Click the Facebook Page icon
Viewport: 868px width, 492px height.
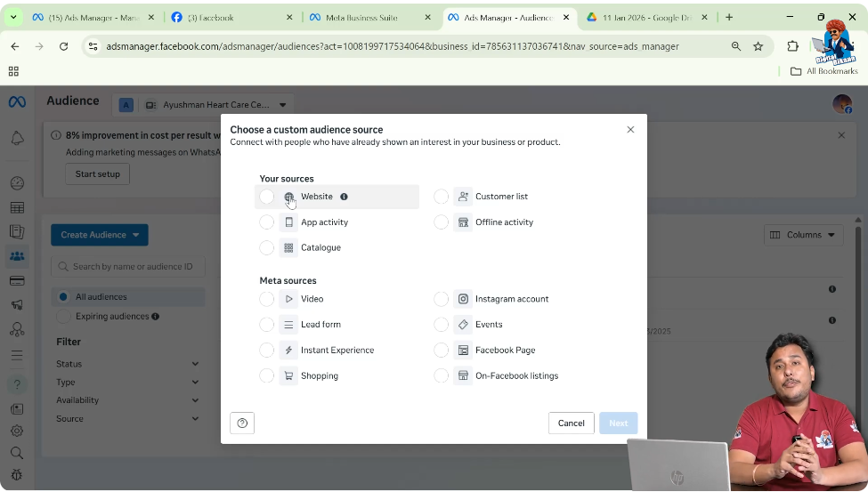(x=463, y=350)
